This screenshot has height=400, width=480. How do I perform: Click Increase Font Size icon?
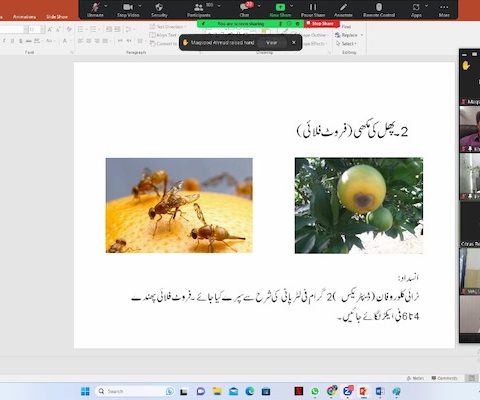50,30
